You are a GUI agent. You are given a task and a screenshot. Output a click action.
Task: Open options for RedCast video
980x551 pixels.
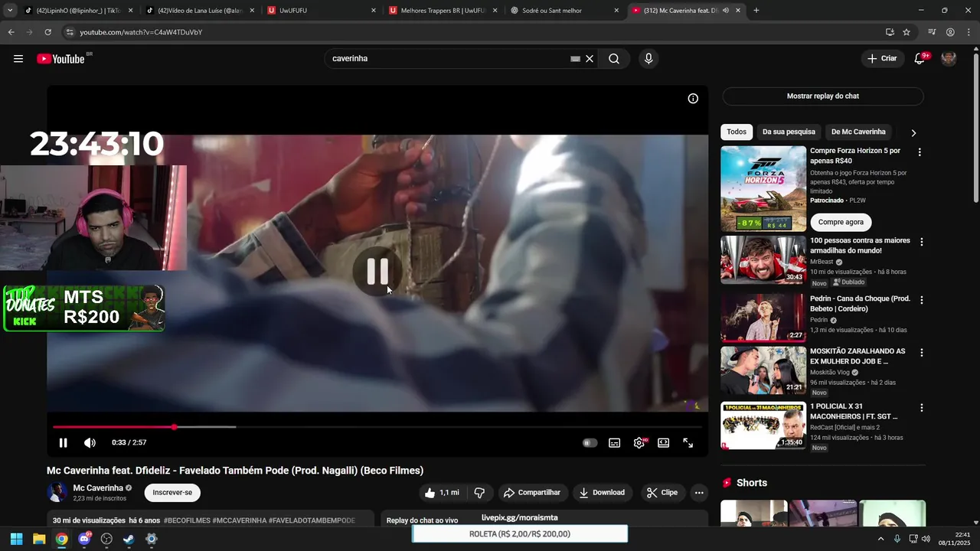pyautogui.click(x=921, y=408)
